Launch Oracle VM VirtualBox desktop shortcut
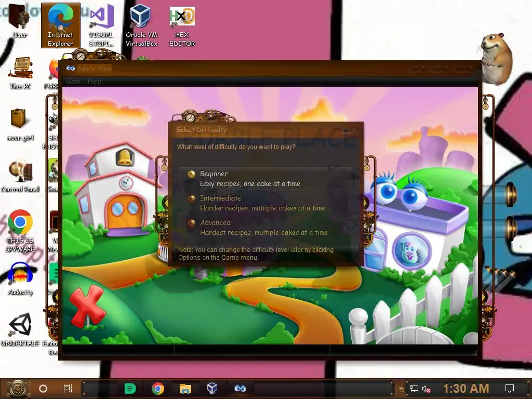Viewport: 532px width, 399px height. (141, 25)
